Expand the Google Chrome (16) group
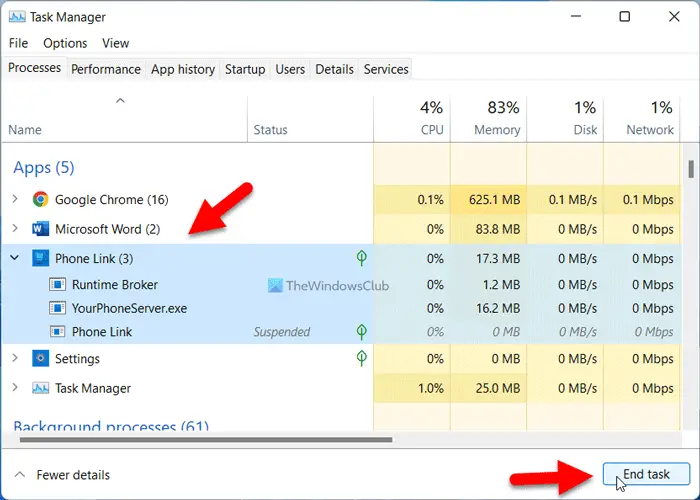Image resolution: width=700 pixels, height=500 pixels. (x=15, y=199)
